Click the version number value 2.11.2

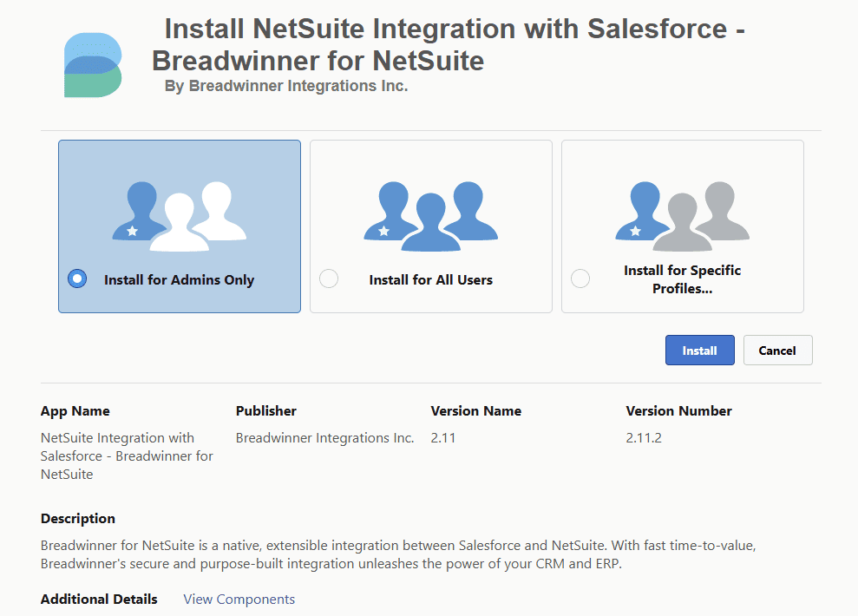pos(644,437)
